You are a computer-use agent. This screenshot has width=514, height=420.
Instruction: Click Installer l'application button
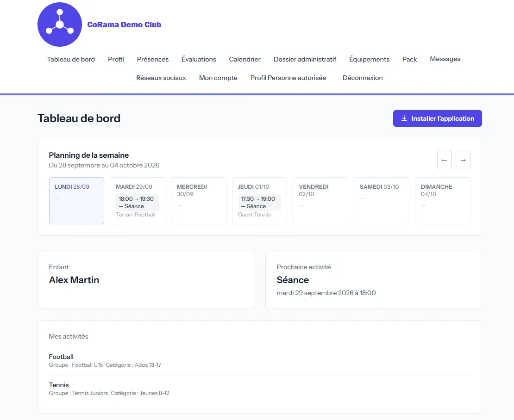437,118
